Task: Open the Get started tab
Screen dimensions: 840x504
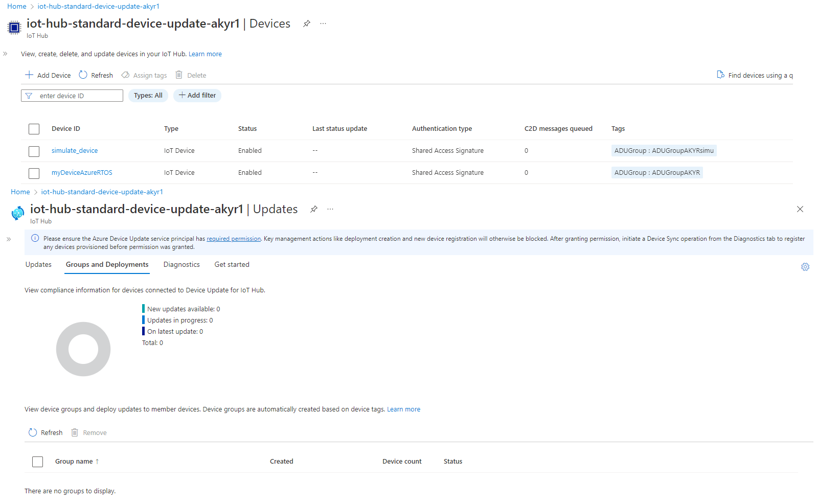Action: [x=232, y=264]
